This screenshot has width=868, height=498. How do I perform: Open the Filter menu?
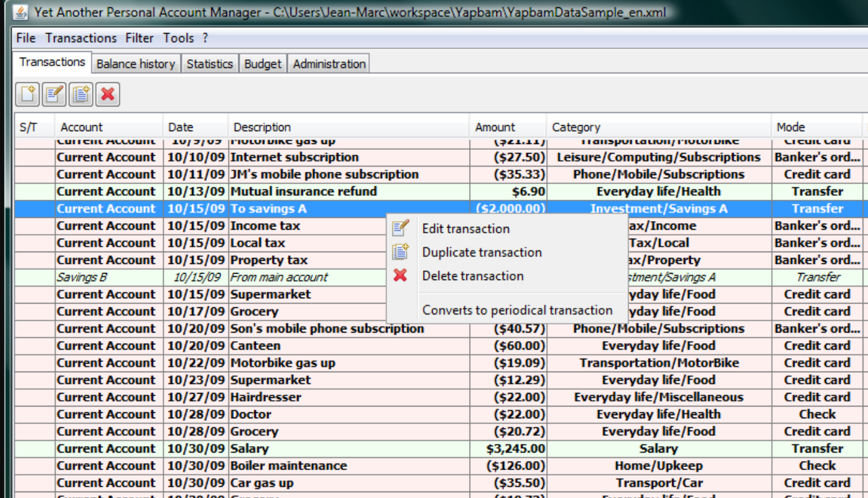point(139,38)
